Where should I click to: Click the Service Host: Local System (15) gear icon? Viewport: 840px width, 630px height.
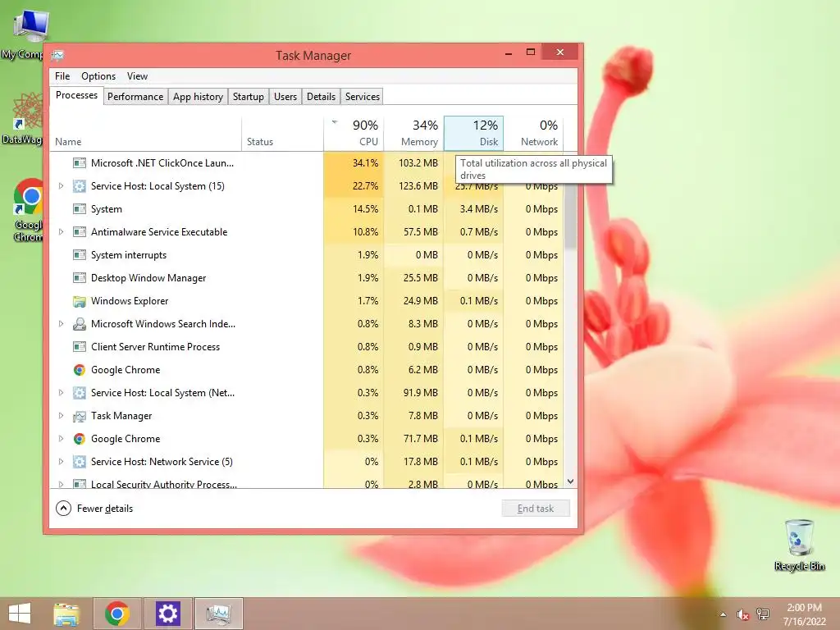click(x=80, y=186)
